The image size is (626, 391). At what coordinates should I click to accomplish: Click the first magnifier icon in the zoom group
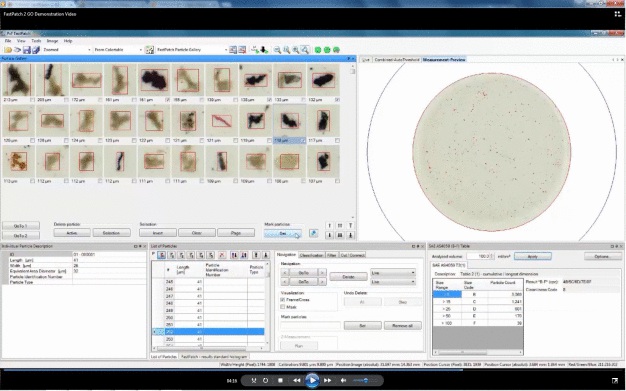click(x=277, y=50)
